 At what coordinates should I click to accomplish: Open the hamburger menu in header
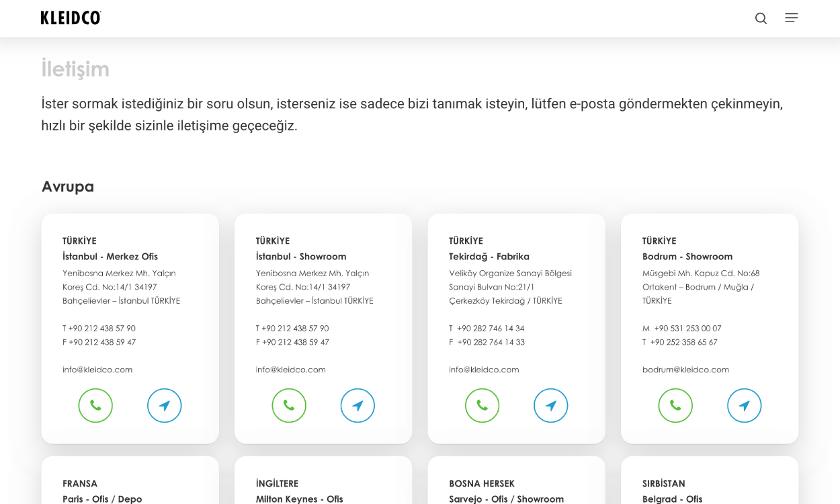(x=792, y=18)
